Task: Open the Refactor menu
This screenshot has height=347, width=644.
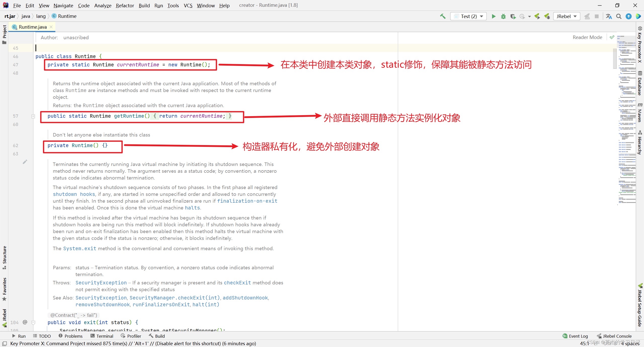Action: coord(125,6)
